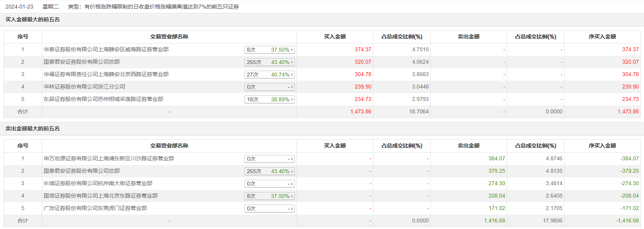The width and height of the screenshot is (644, 229).
Task: Expand the 8次 37.50% box for 华泰证券
Action: (269, 50)
